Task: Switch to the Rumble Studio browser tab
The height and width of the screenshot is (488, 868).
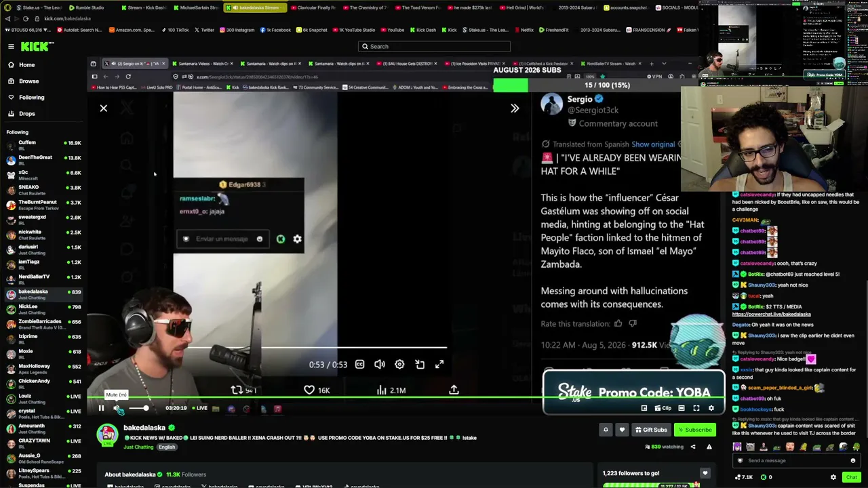Action: pos(88,7)
